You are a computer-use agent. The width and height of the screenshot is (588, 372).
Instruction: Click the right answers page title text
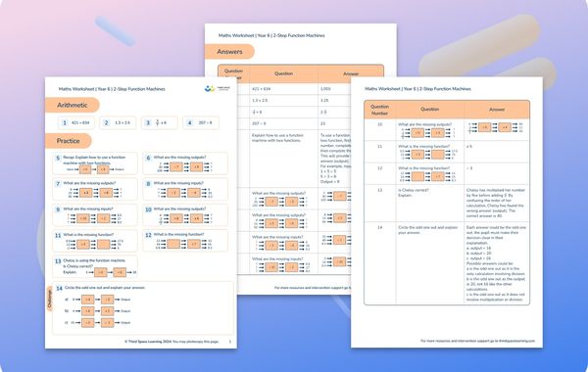[x=417, y=89]
